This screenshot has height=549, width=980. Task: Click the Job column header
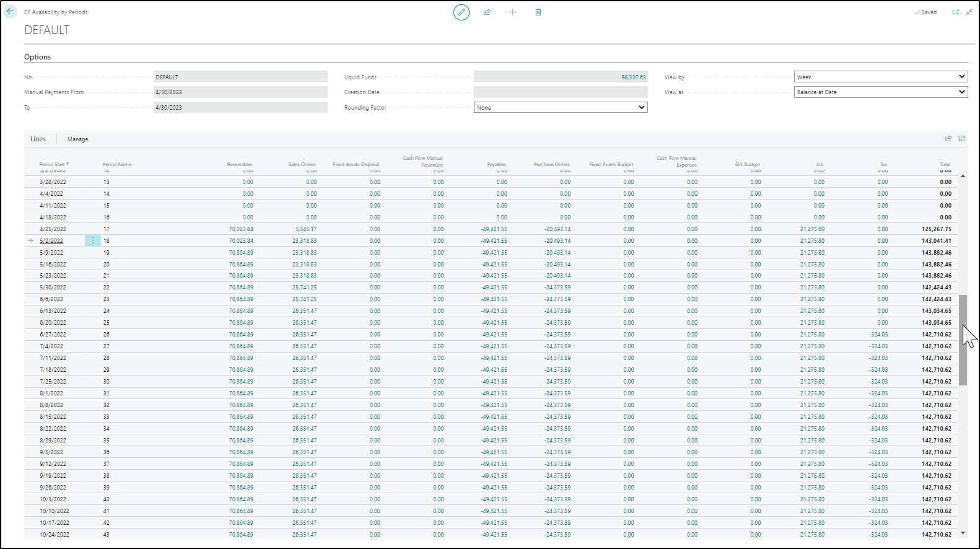pos(820,164)
